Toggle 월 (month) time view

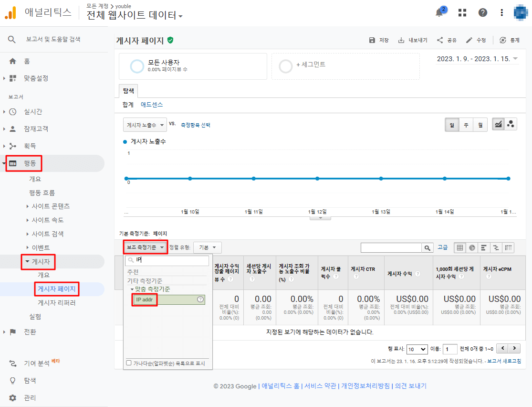tap(480, 124)
